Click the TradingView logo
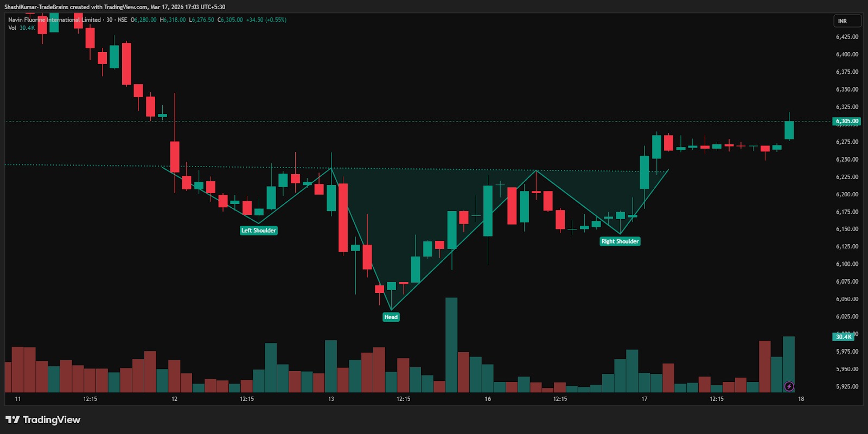The height and width of the screenshot is (434, 868). (x=43, y=420)
